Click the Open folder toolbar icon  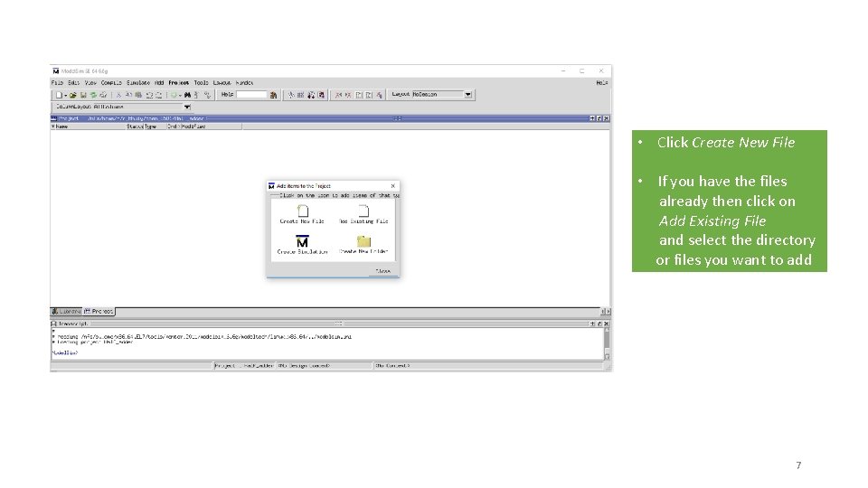click(x=72, y=95)
